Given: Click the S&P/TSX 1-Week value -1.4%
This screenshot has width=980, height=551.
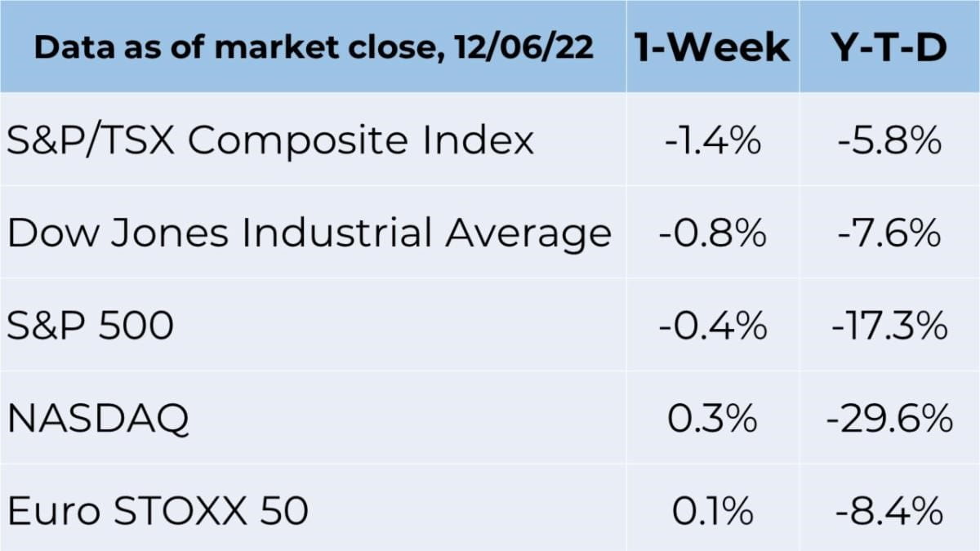Looking at the screenshot, I should click(x=713, y=141).
